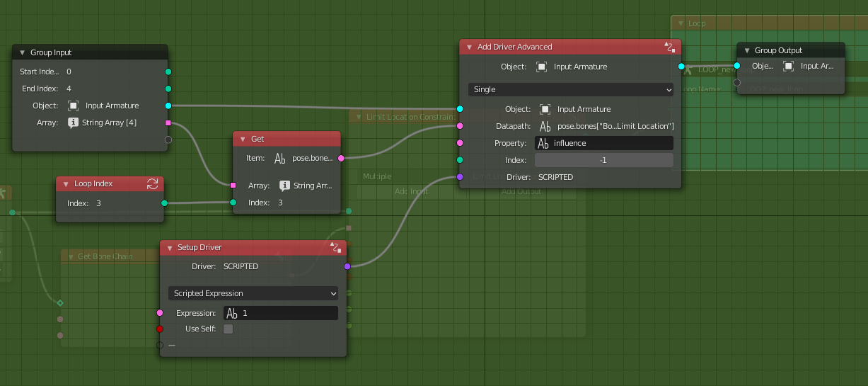Click the Add Output button in background
This screenshot has height=386, width=868.
tap(521, 191)
